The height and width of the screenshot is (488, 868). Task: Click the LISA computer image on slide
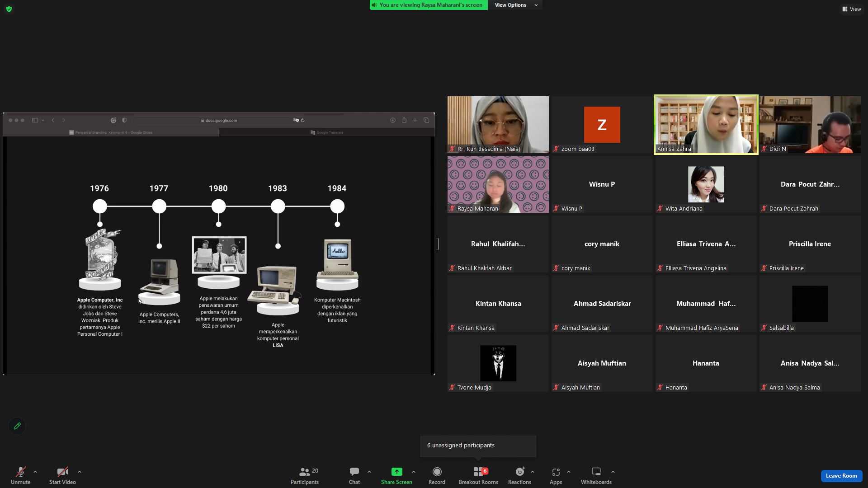[x=274, y=286]
